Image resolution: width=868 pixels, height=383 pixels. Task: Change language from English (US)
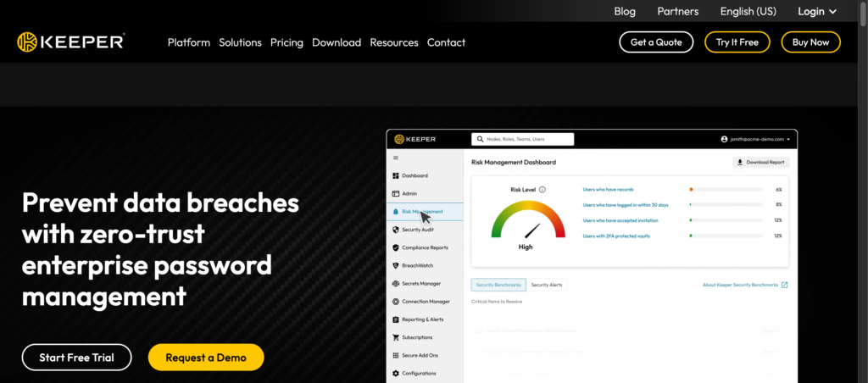pyautogui.click(x=748, y=11)
